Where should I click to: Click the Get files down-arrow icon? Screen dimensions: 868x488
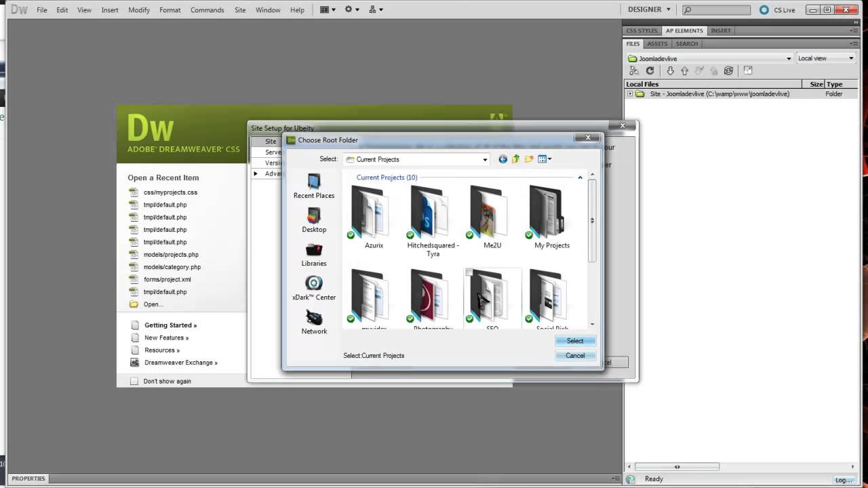tap(671, 70)
